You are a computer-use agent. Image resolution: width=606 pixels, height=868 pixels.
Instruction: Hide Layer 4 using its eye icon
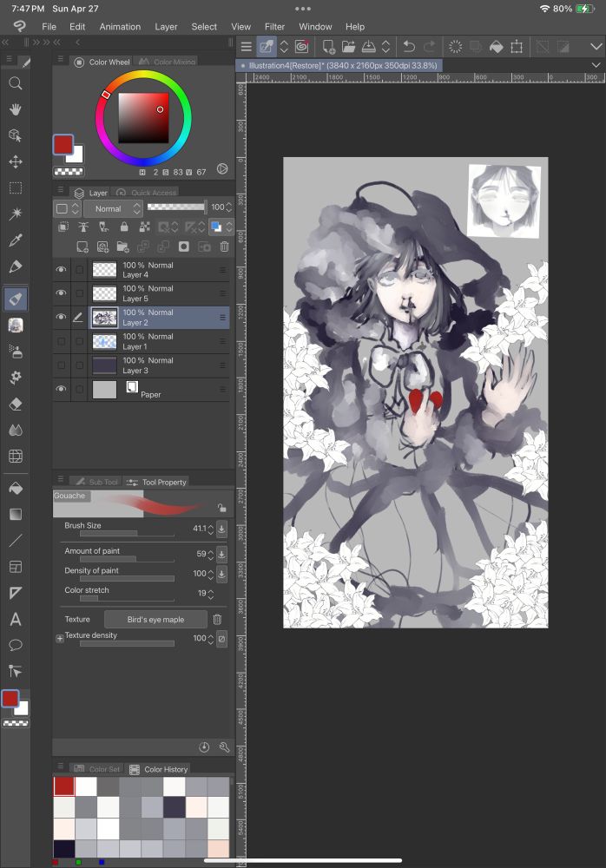coord(61,270)
